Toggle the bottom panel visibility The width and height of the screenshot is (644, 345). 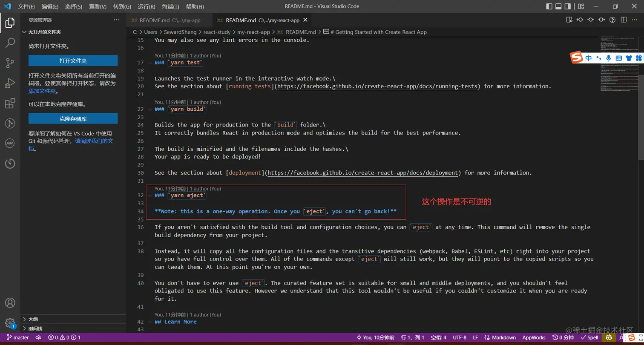click(558, 6)
